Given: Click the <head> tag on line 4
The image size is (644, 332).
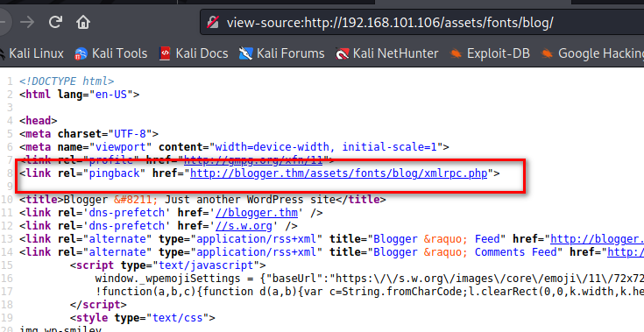Looking at the screenshot, I should [39, 121].
